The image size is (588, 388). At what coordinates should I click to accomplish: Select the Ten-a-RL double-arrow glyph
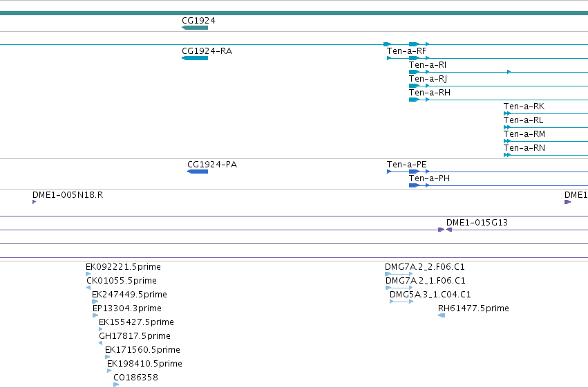click(507, 127)
